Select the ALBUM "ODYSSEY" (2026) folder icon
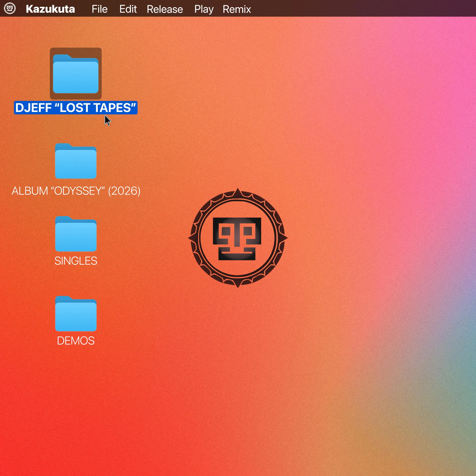 (76, 161)
